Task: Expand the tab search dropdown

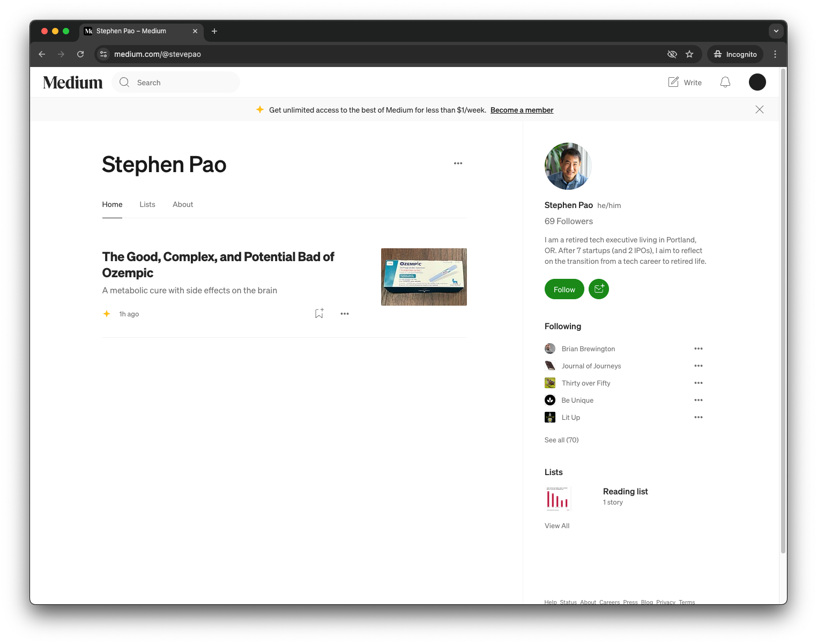Action: pos(776,31)
